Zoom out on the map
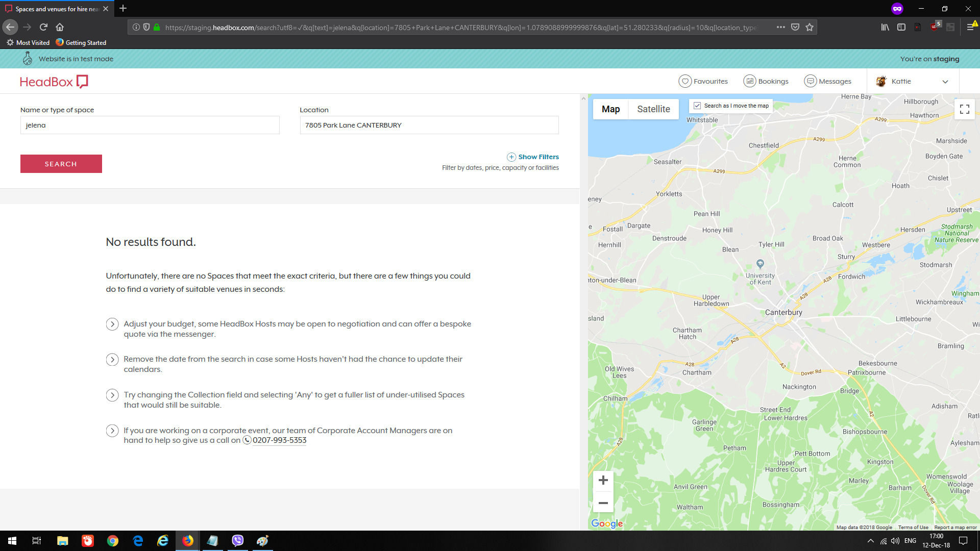 [x=603, y=503]
